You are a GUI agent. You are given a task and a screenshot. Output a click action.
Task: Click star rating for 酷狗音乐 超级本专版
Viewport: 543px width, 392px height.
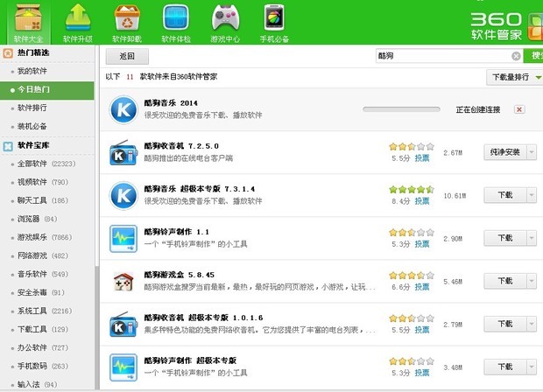coord(412,190)
